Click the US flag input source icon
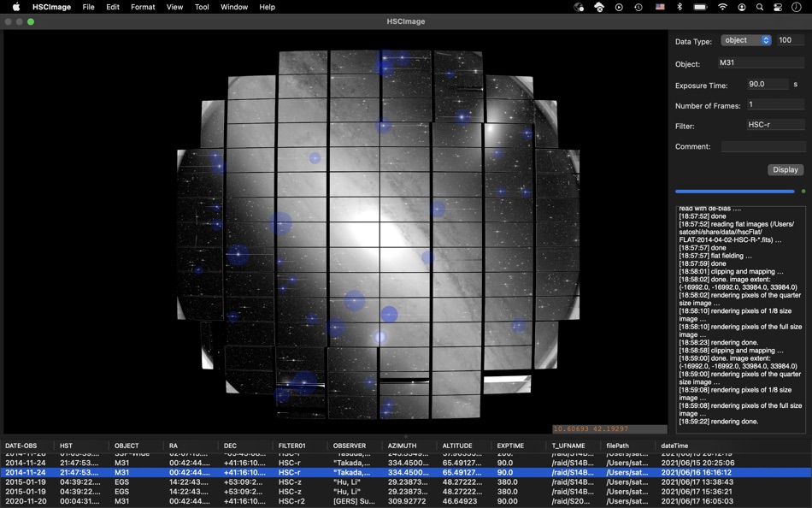The width and height of the screenshot is (812, 508). [660, 7]
